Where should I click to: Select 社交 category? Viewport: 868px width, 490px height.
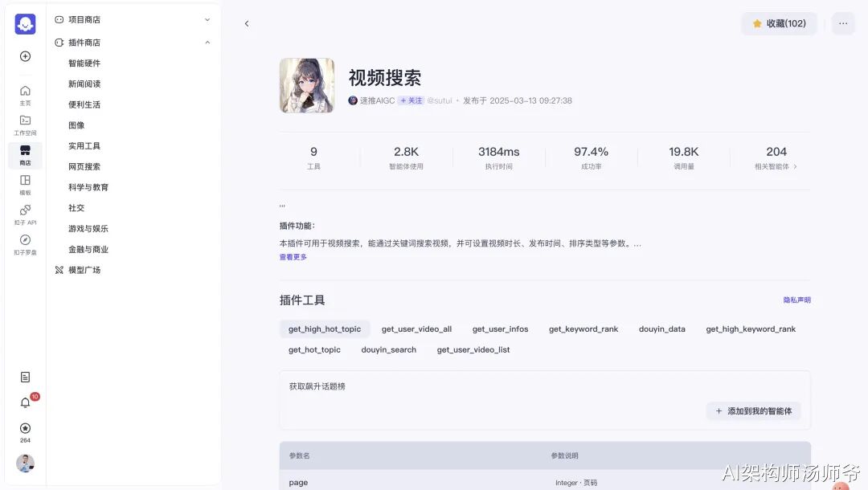pyautogui.click(x=76, y=208)
